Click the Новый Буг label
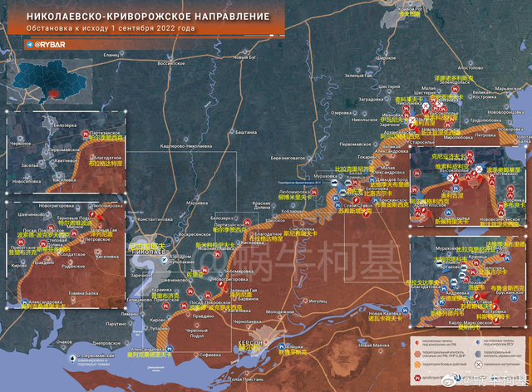This screenshot has width=532, height=392. click(x=244, y=57)
